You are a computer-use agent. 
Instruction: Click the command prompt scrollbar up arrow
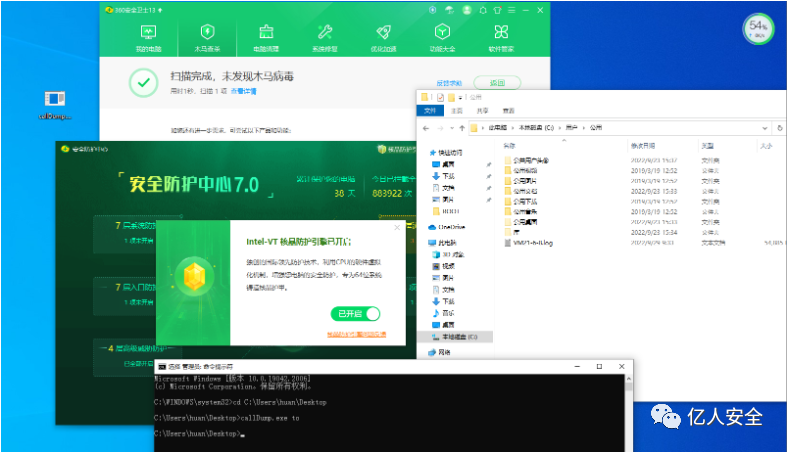[628, 379]
